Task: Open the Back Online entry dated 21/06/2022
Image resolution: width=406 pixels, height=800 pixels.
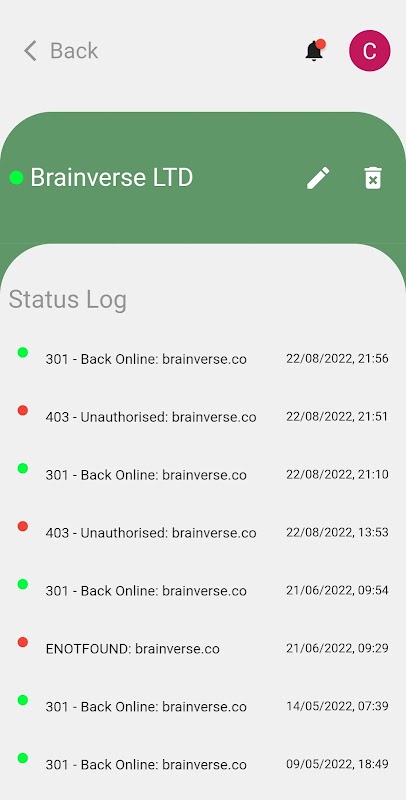Action: (x=203, y=590)
